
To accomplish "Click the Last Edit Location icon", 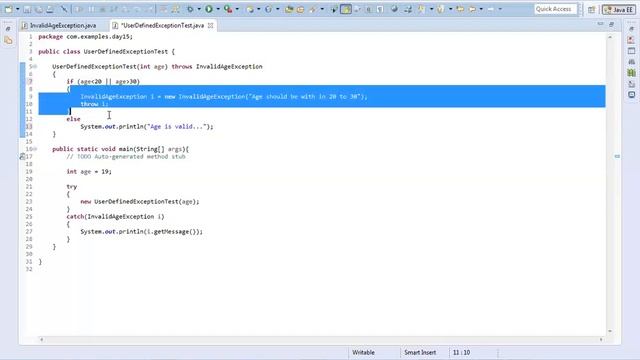I will (x=460, y=9).
